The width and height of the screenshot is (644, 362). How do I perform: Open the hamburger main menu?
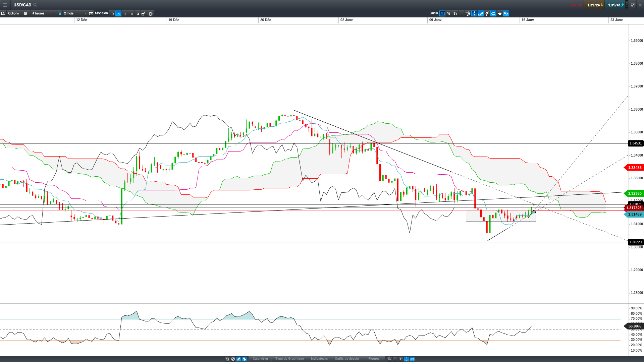5,5
